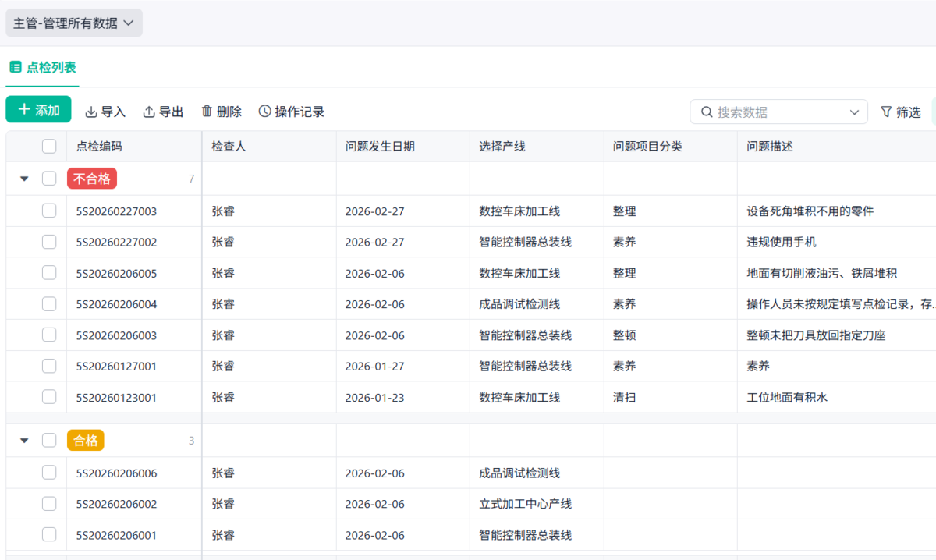Click the plus icon on 添加 button
The width and height of the screenshot is (936, 560).
[24, 110]
